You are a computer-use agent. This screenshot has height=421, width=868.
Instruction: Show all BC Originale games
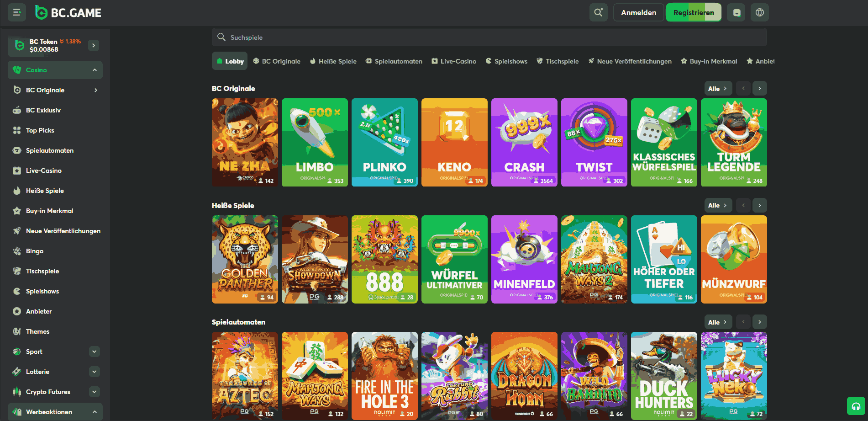click(x=718, y=88)
